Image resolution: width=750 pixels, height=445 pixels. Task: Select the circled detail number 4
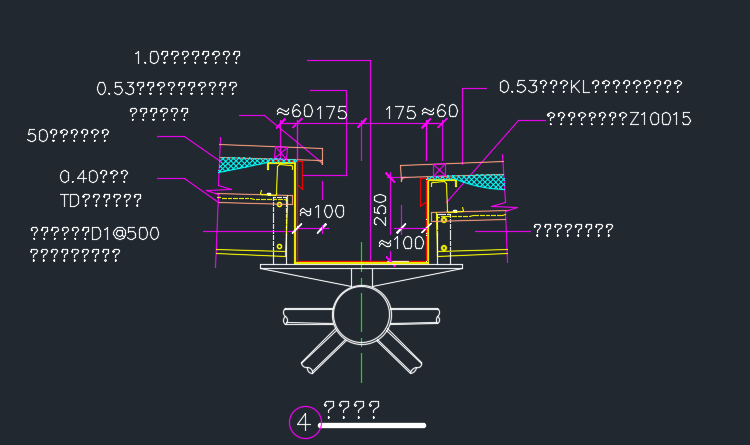(305, 422)
